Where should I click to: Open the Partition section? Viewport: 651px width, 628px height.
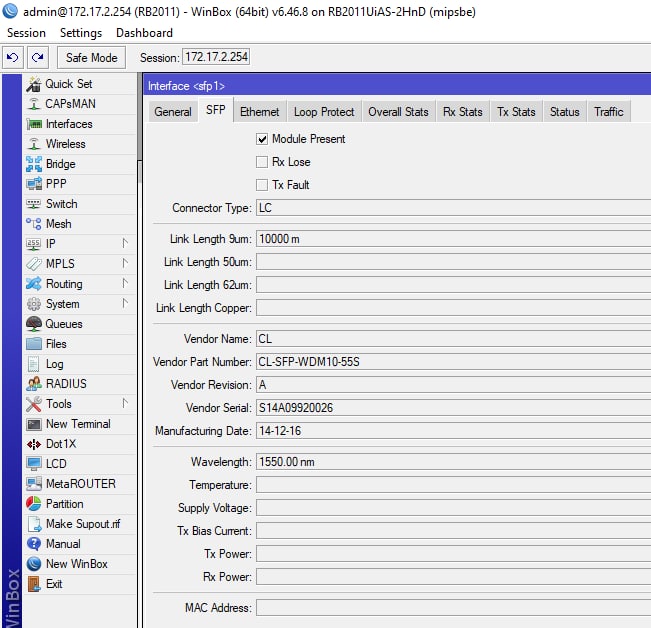[80, 504]
